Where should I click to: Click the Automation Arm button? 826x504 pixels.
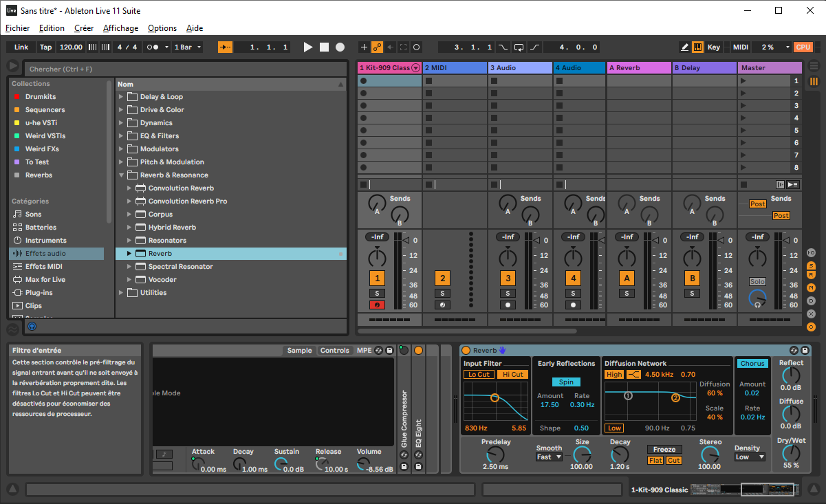pyautogui.click(x=377, y=47)
